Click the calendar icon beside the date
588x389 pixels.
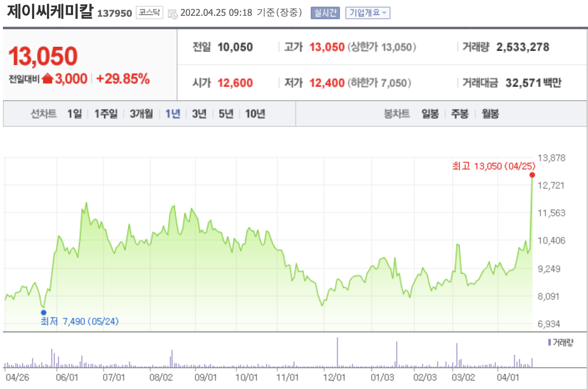(172, 14)
